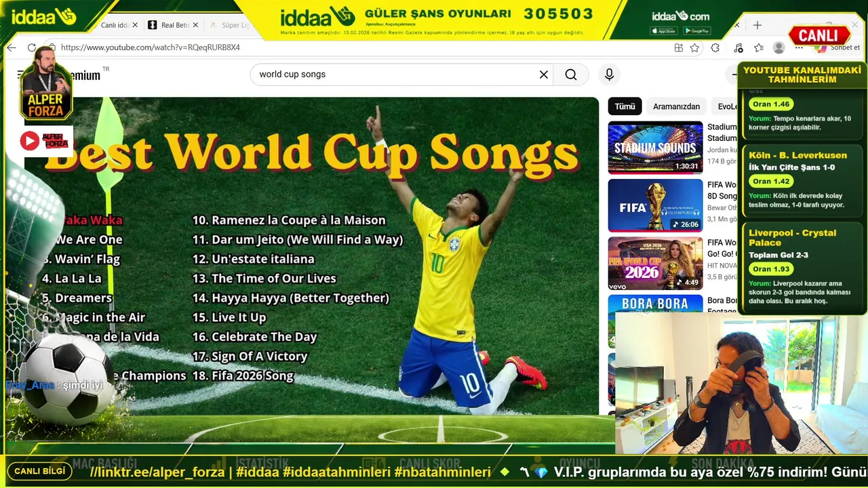Click the Liverpool - Crystal Palace match title
This screenshot has width=868, height=488.
[x=792, y=237]
